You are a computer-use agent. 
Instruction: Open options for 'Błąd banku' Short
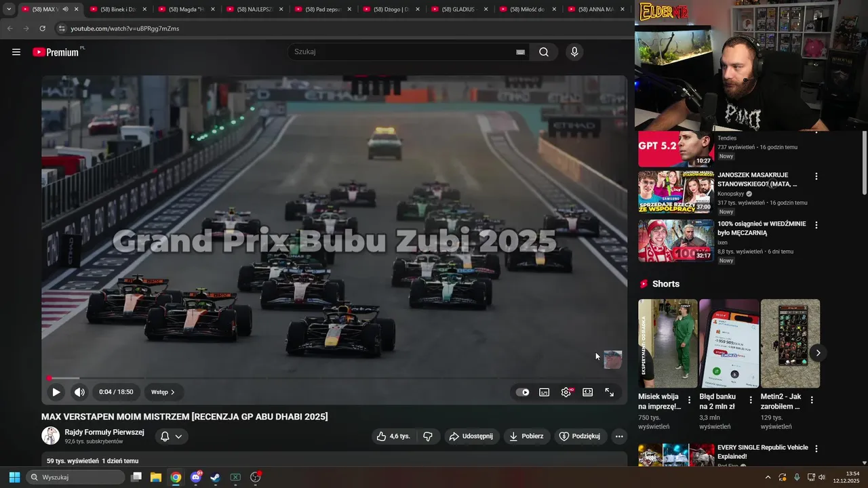coord(751,400)
